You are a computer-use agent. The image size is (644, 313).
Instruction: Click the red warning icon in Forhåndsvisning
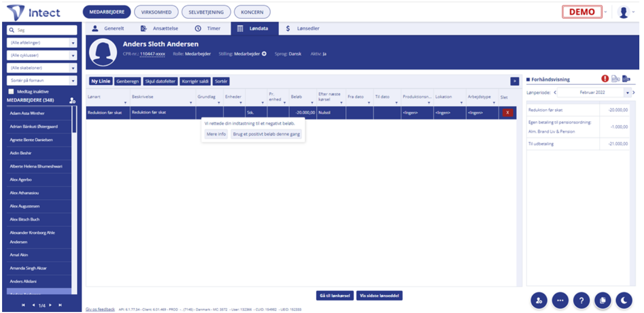click(604, 79)
